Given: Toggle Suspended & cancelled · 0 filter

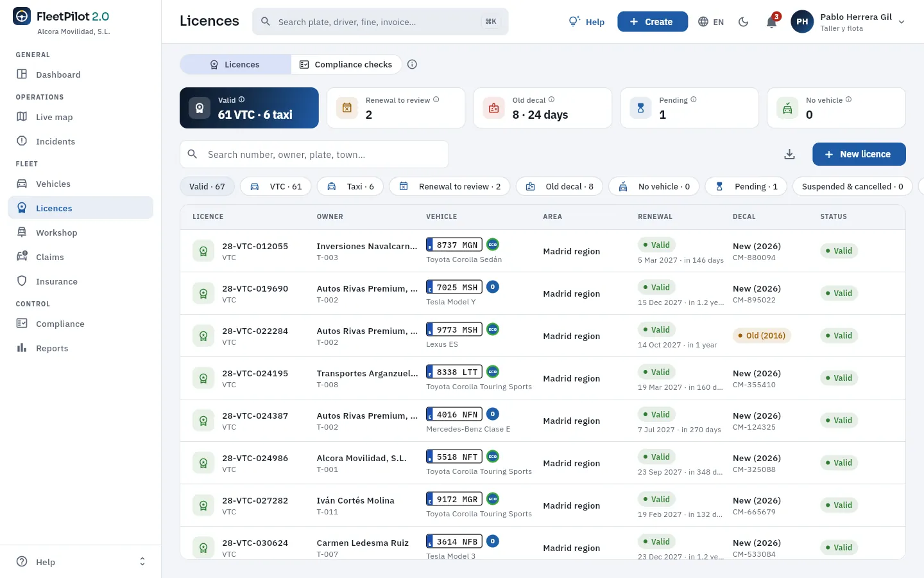Looking at the screenshot, I should click(853, 186).
